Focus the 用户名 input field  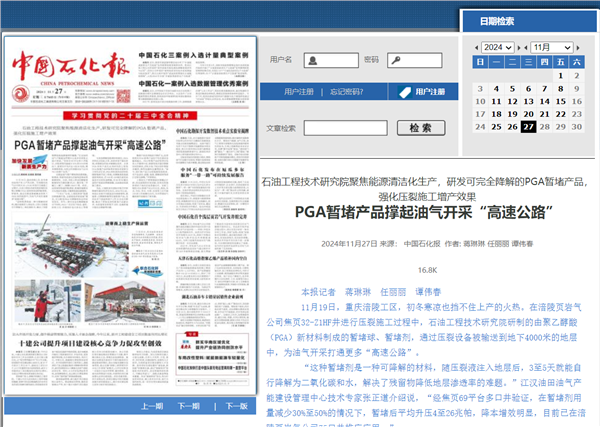pos(331,60)
